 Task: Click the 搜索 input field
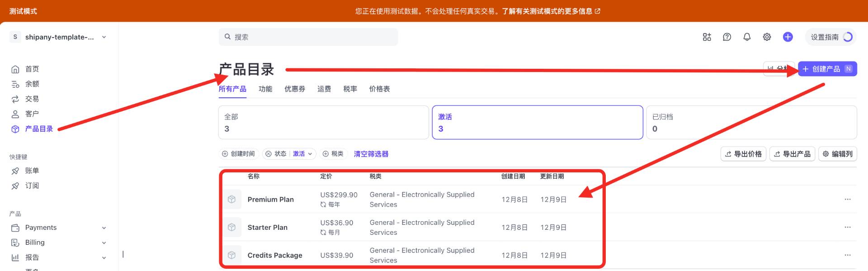[x=312, y=37]
